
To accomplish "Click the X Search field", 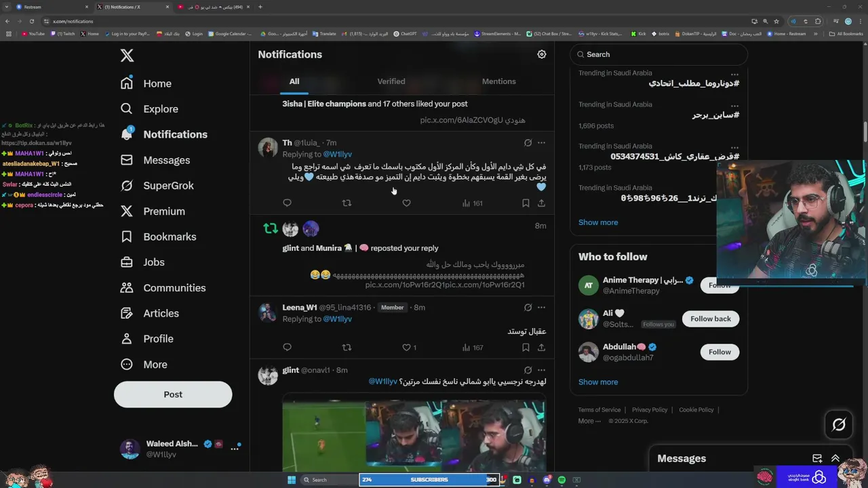I will click(658, 54).
